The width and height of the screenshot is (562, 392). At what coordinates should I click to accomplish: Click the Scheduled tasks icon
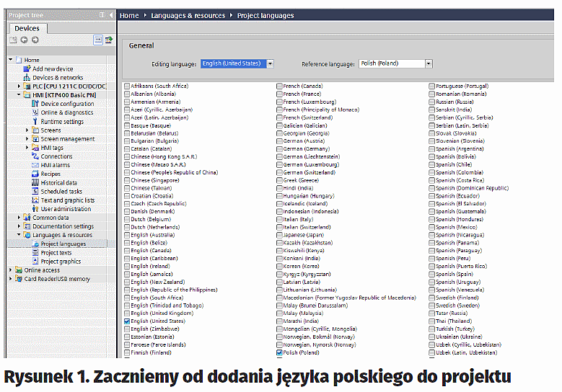click(35, 192)
